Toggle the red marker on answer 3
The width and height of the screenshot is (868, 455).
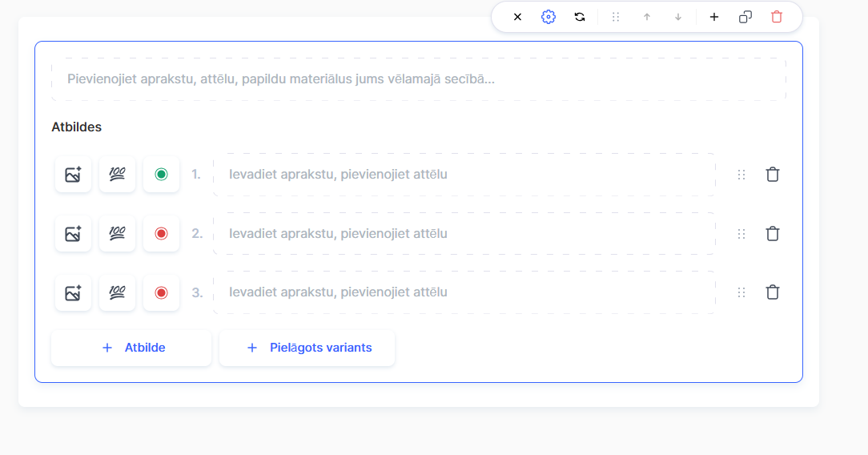[161, 292]
